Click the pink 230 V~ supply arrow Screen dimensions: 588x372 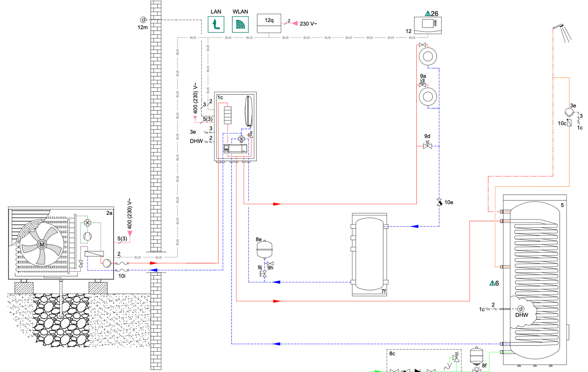pyautogui.click(x=295, y=24)
